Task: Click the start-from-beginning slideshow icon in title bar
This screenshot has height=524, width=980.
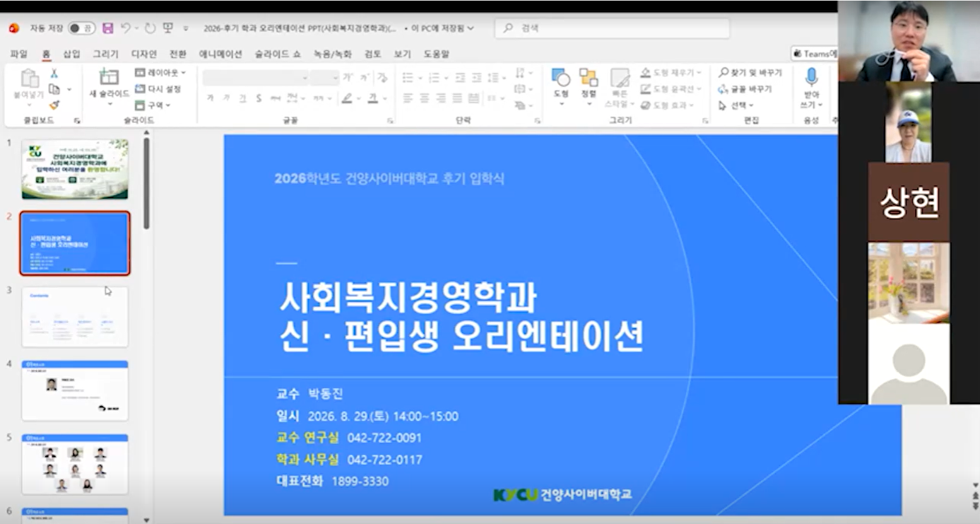Action: click(168, 28)
